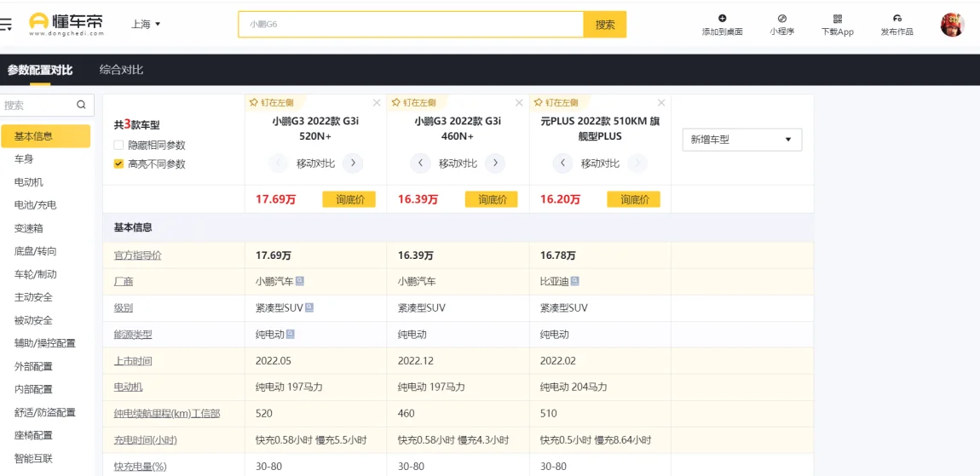980x476 pixels.
Task: Click info icon beside 紧凑型SUV
Action: (x=309, y=307)
